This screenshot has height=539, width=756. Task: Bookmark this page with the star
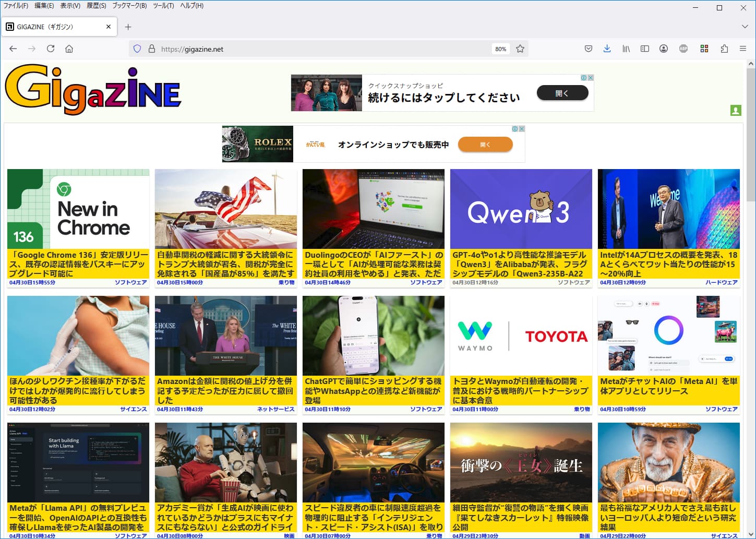520,49
